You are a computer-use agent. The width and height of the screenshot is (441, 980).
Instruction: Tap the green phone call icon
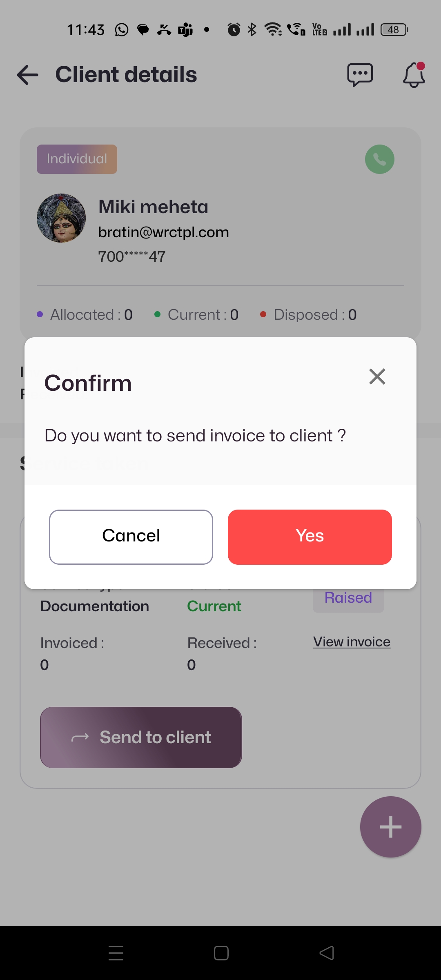[379, 159]
